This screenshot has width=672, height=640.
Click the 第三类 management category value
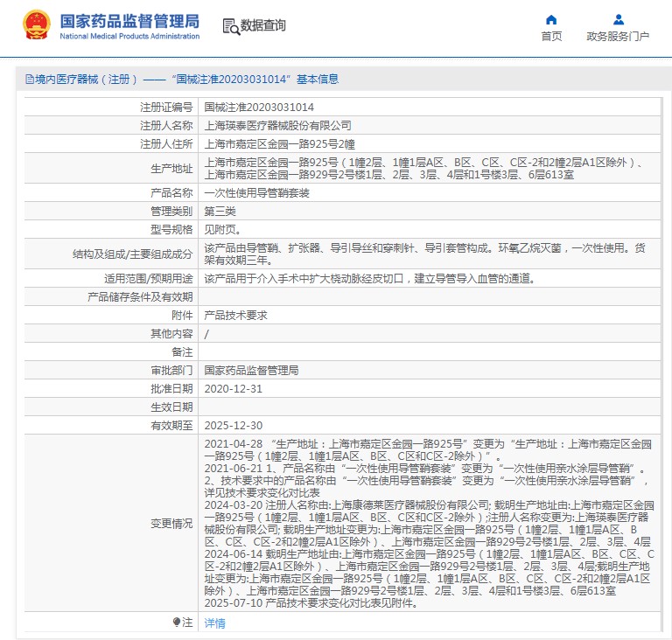coord(222,211)
